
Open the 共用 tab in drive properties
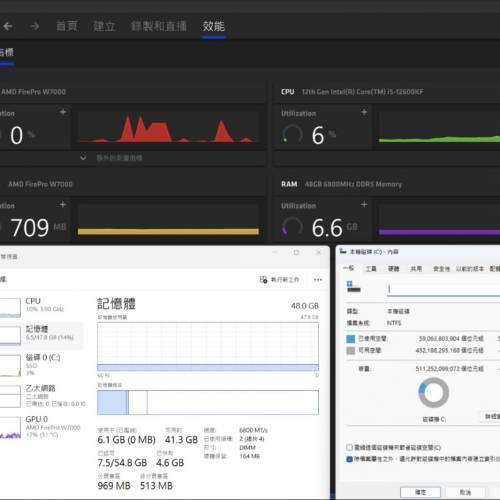416,268
